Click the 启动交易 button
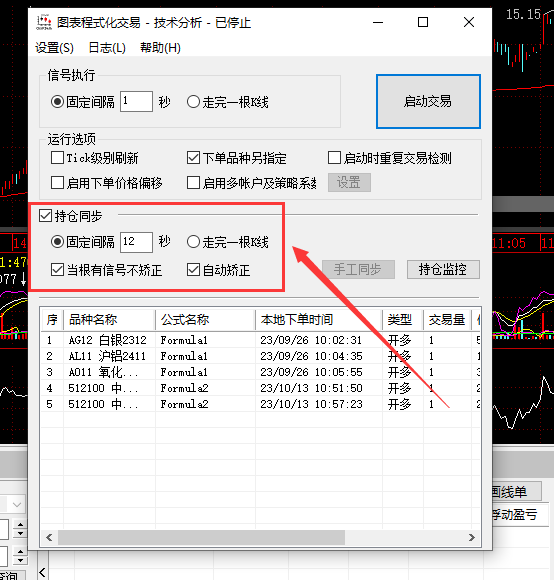Image resolution: width=554 pixels, height=580 pixels. [x=428, y=101]
